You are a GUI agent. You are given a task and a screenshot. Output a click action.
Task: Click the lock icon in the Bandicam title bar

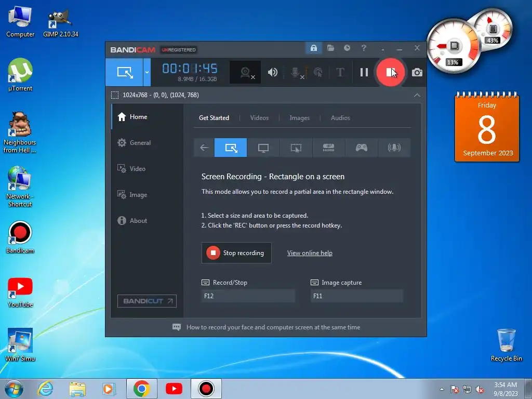click(314, 48)
